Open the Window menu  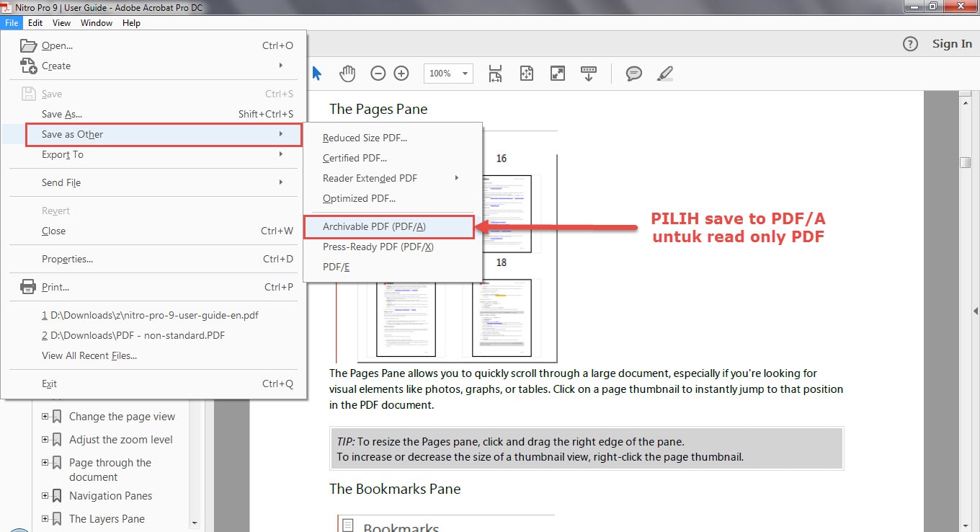coord(97,23)
